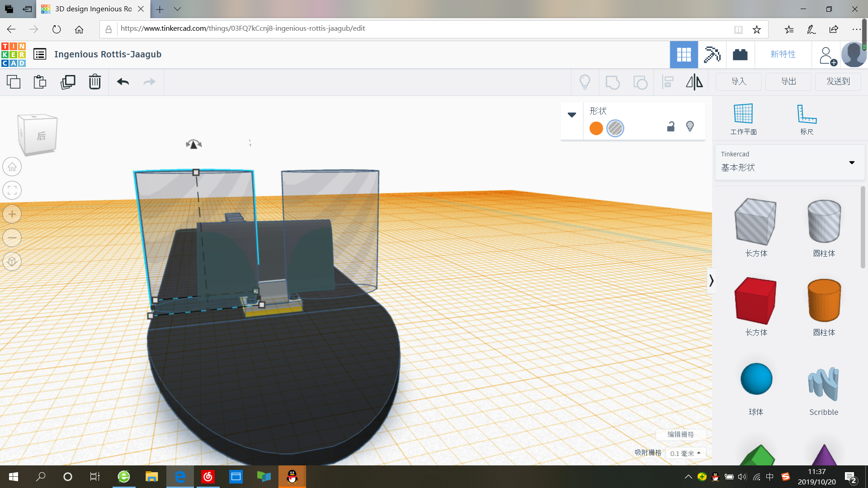Delete selection with trash icon
Screen dimensions: 868x488
95,82
